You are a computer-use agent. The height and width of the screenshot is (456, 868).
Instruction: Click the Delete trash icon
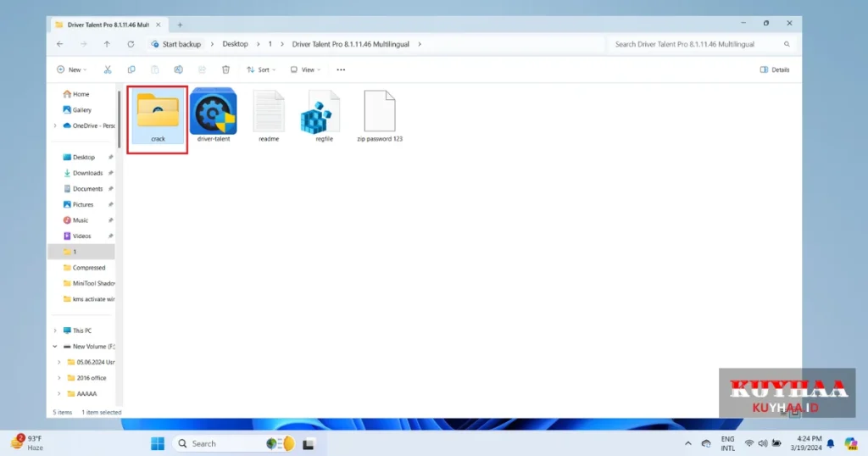click(x=225, y=70)
